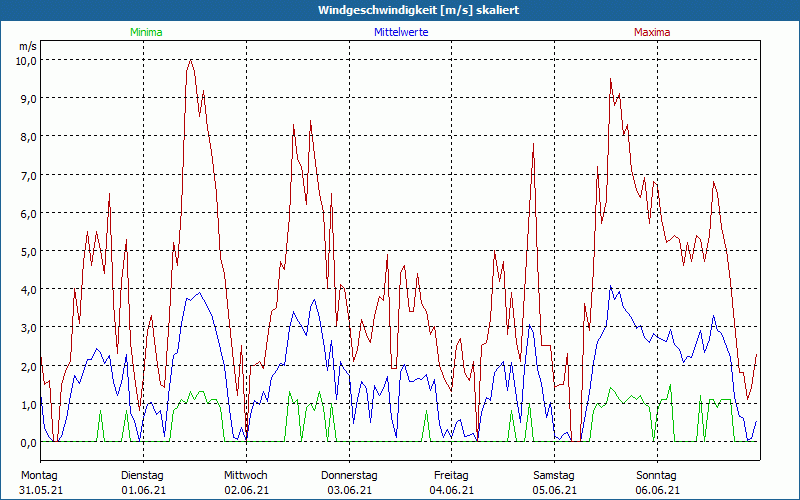This screenshot has height=500, width=800.
Task: Select the red Maxima legend label
Action: click(x=652, y=32)
